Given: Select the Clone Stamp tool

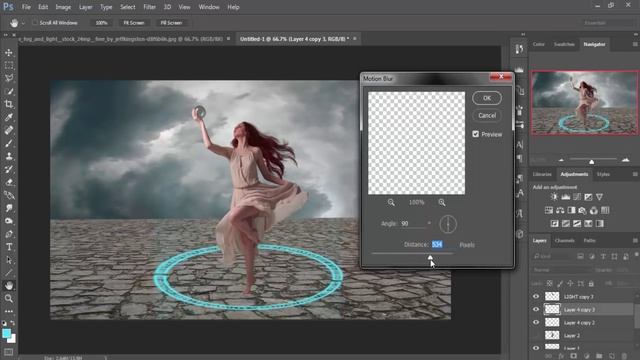Looking at the screenshot, I should pos(9,156).
